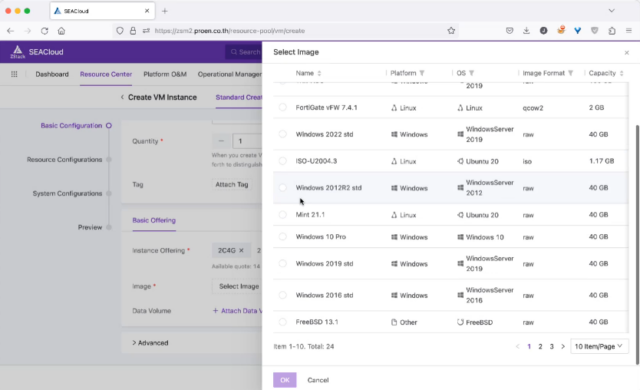Switch to the Standard Creation tab
The width and height of the screenshot is (640, 390).
(x=239, y=97)
